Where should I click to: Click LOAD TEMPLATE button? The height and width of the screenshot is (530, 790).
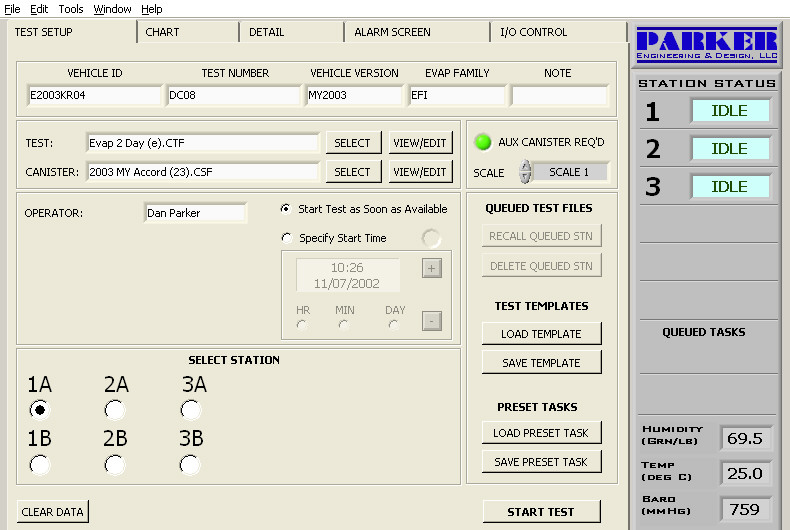(541, 334)
